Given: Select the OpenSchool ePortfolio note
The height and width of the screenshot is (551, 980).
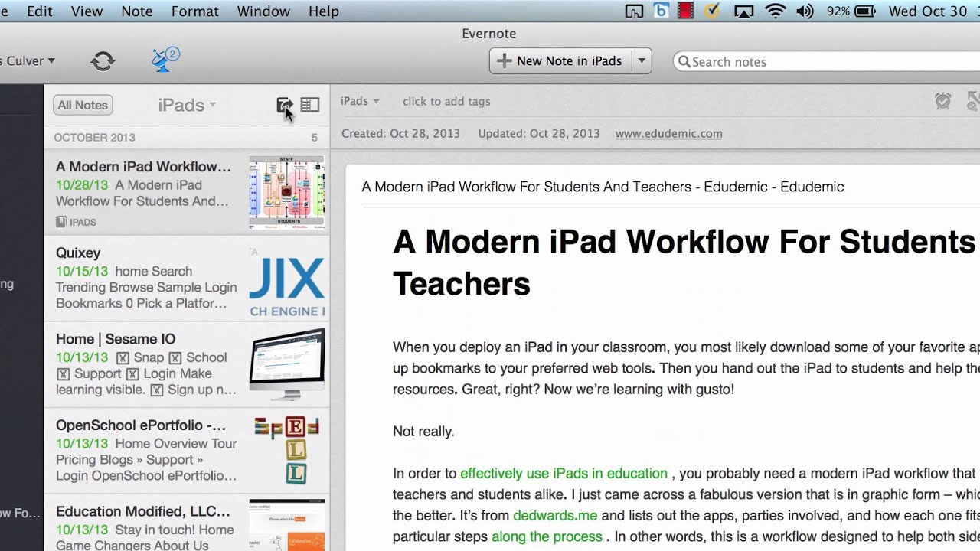Looking at the screenshot, I should tap(187, 451).
